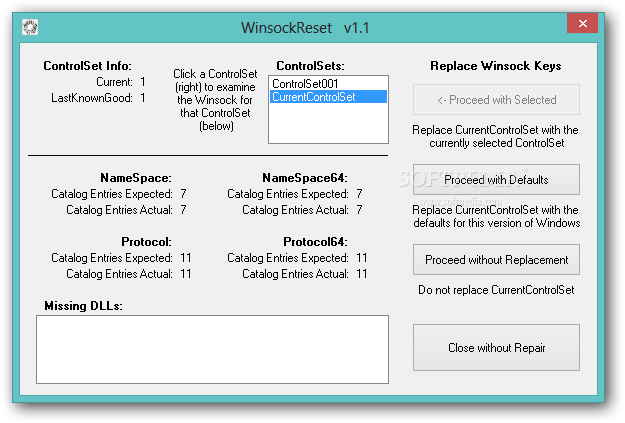Image resolution: width=625 pixels, height=423 pixels.
Task: Click the ControlSet Info heading
Action: tap(87, 66)
